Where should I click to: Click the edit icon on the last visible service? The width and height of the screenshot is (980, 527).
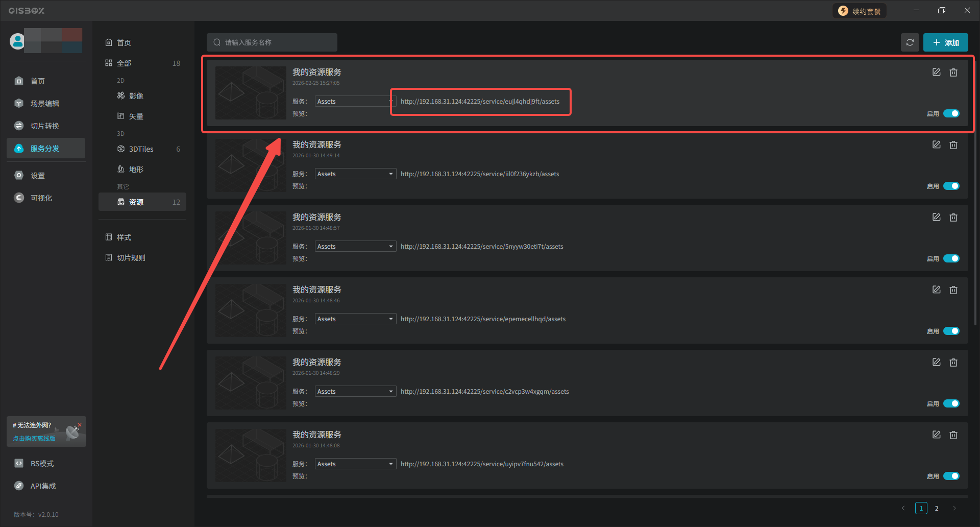click(x=936, y=435)
